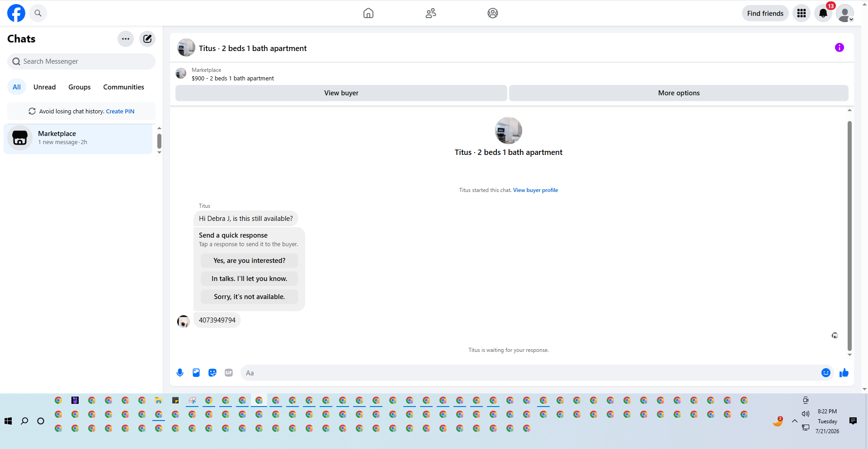Open the Windows Start menu
868x449 pixels.
pos(8,421)
